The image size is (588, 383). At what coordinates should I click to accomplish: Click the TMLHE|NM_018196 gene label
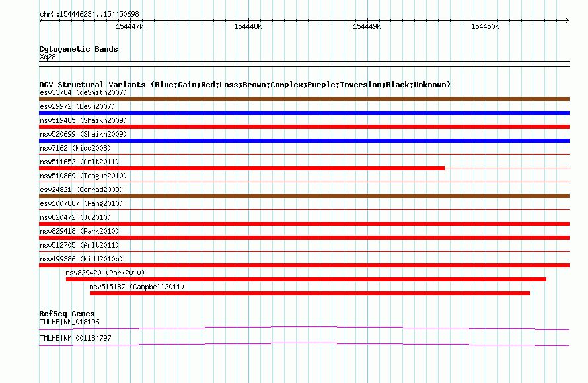pyautogui.click(x=69, y=322)
